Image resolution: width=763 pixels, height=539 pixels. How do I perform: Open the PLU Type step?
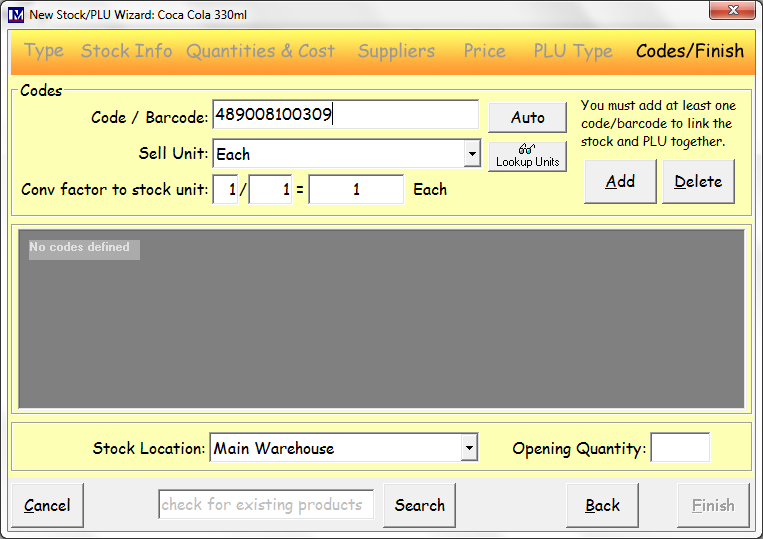tap(573, 51)
